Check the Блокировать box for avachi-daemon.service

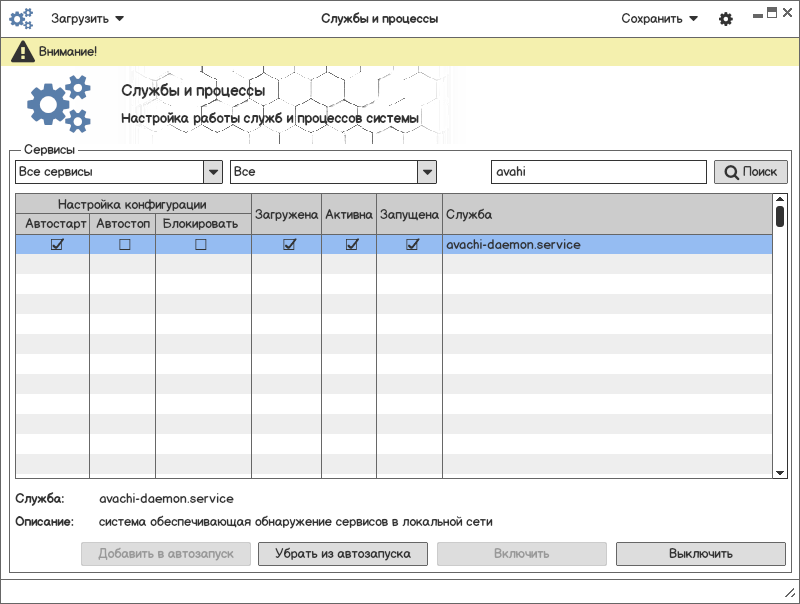tap(201, 245)
